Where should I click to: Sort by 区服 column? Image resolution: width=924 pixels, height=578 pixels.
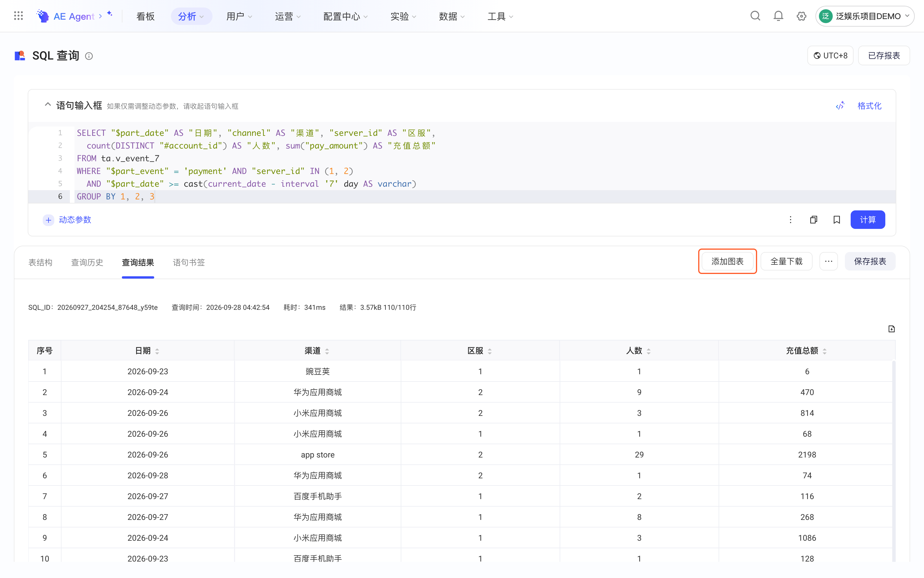point(489,351)
